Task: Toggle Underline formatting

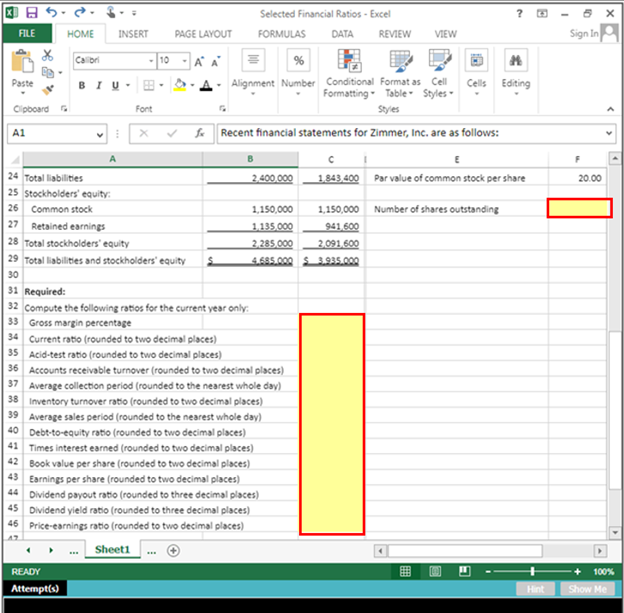Action: point(115,85)
